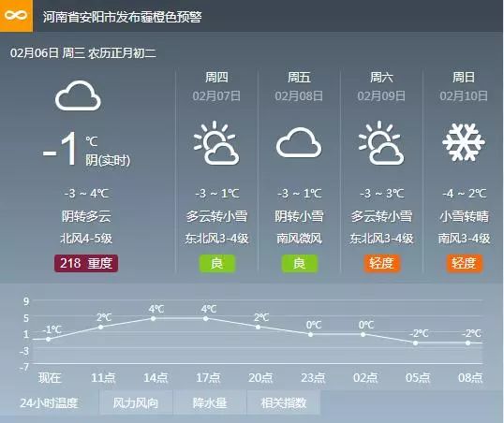Click Thursday's green 良 air quality badge

[217, 263]
